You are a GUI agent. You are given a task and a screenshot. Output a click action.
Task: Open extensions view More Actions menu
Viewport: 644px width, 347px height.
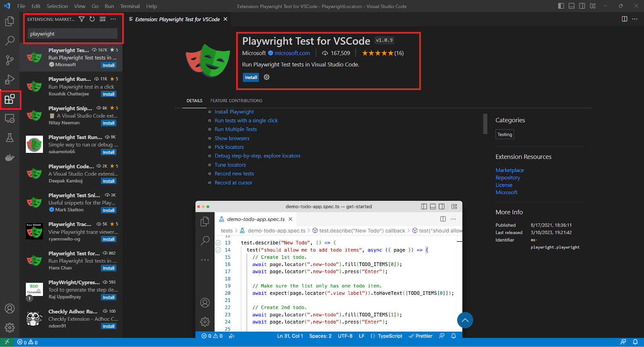pyautogui.click(x=113, y=19)
